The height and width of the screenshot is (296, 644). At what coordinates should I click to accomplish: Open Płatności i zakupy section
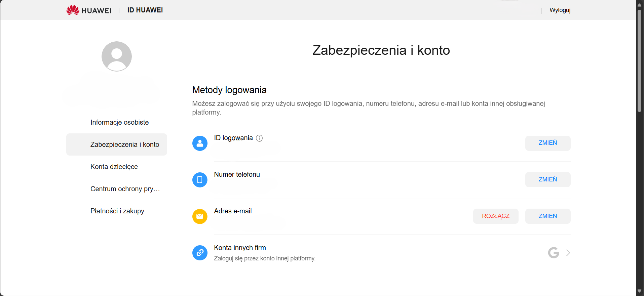117,211
